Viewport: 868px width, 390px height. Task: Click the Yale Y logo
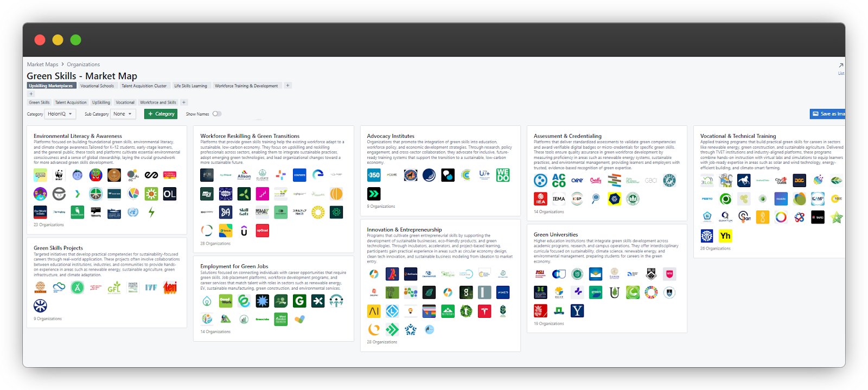click(577, 311)
